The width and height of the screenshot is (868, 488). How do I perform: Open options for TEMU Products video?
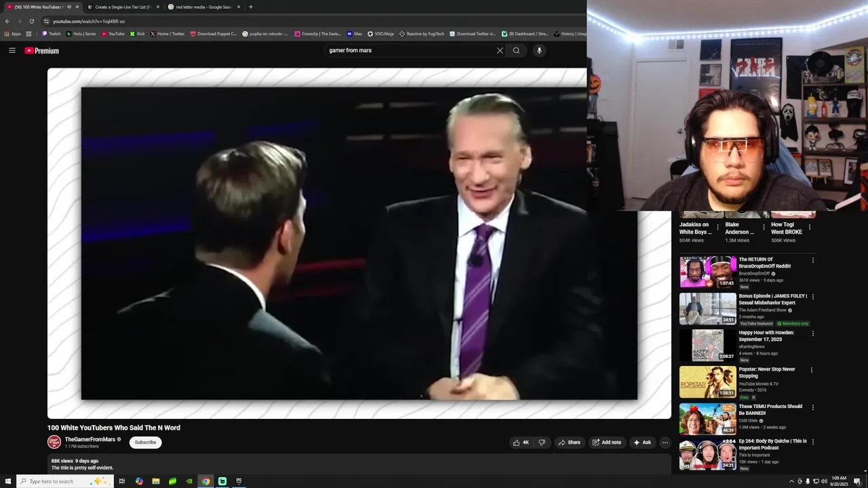click(x=813, y=407)
